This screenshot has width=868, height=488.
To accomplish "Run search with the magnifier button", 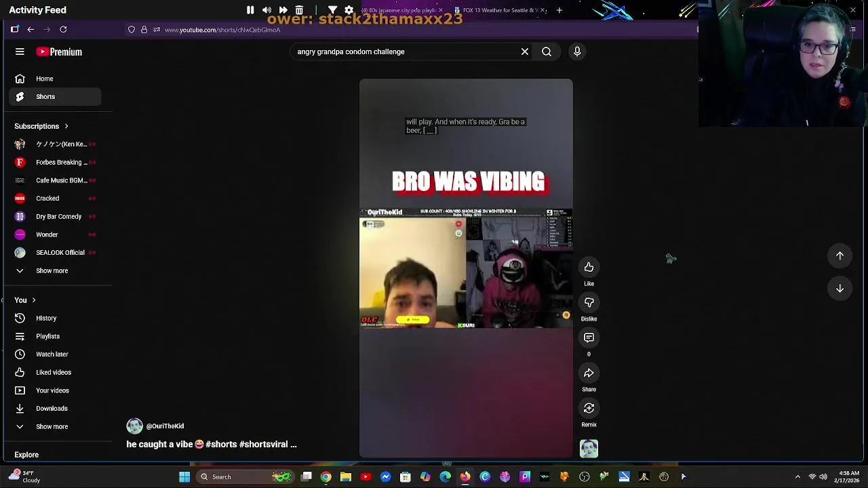I will 547,52.
